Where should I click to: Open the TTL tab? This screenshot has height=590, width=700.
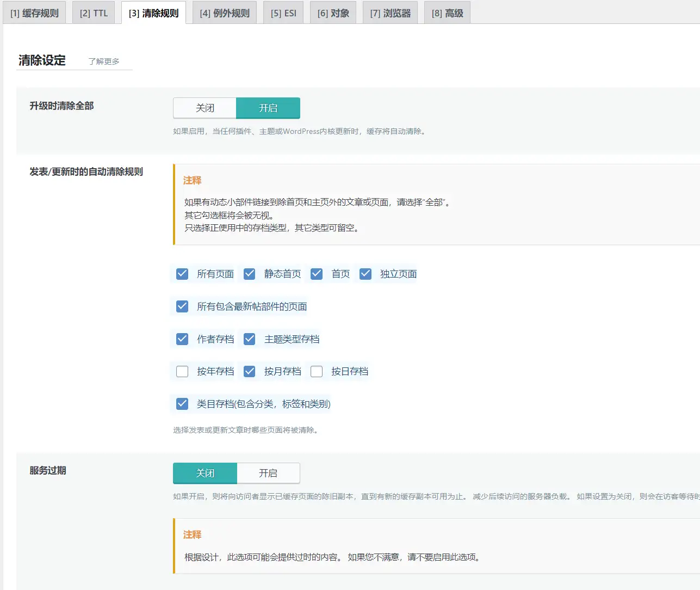(94, 13)
